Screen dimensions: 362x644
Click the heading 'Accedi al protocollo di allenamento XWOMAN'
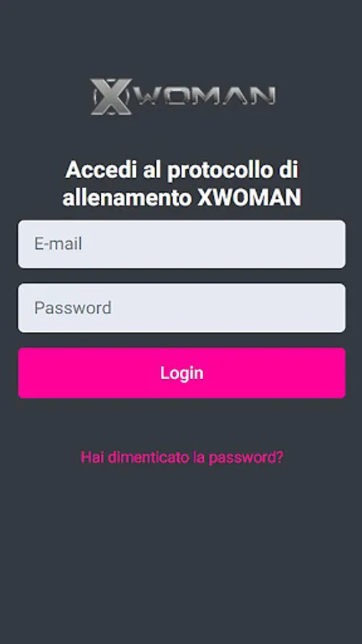pos(182,184)
